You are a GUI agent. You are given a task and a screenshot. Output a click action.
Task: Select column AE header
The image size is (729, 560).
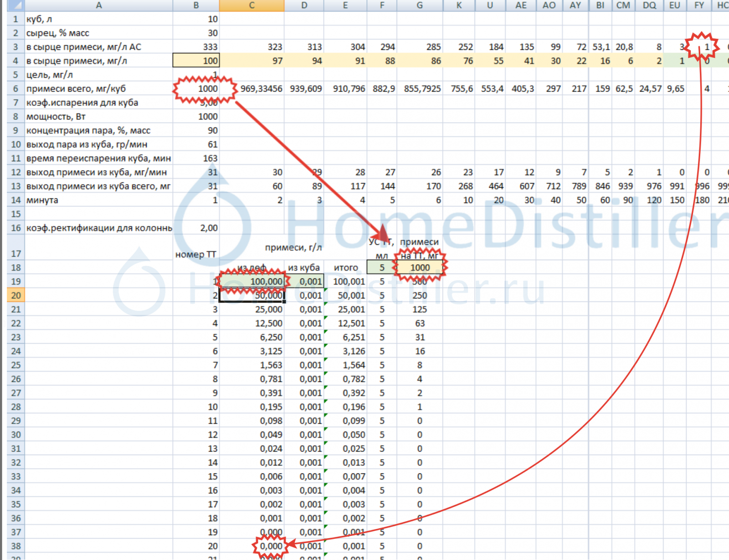521,5
